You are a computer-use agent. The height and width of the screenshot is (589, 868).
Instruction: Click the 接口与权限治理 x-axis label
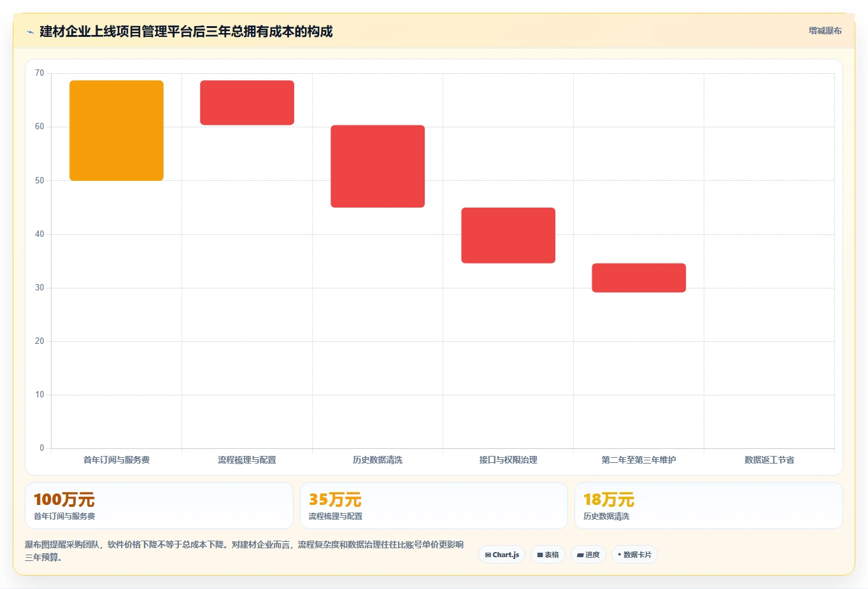[508, 460]
